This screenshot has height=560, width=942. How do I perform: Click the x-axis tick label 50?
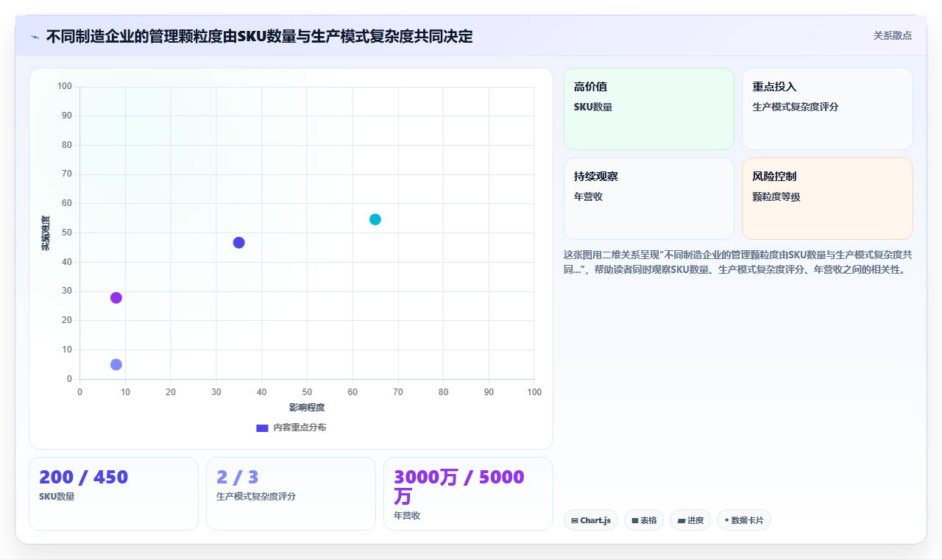click(x=307, y=392)
